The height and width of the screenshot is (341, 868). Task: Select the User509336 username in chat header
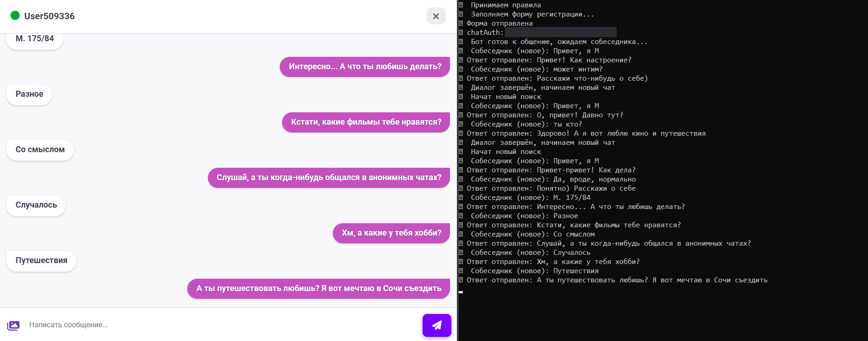click(x=49, y=16)
